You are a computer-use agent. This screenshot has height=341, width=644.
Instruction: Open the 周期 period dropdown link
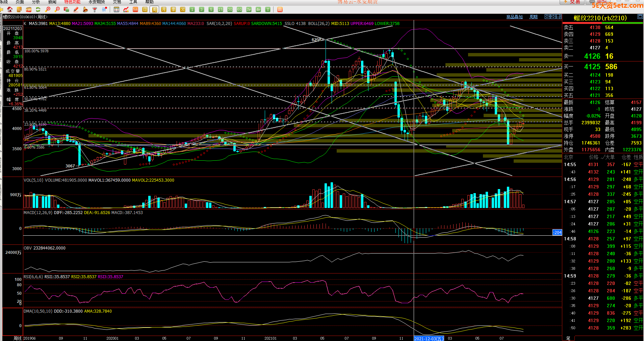(x=534, y=17)
